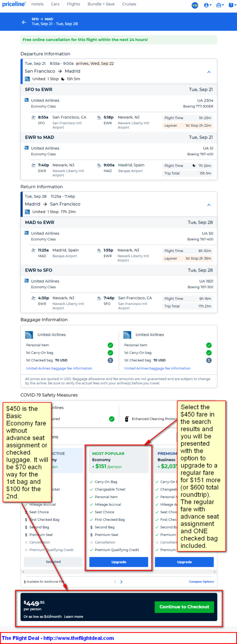237x644 pixels.
Task: Select the Most Popular Economy fare card header
Action: point(119,460)
